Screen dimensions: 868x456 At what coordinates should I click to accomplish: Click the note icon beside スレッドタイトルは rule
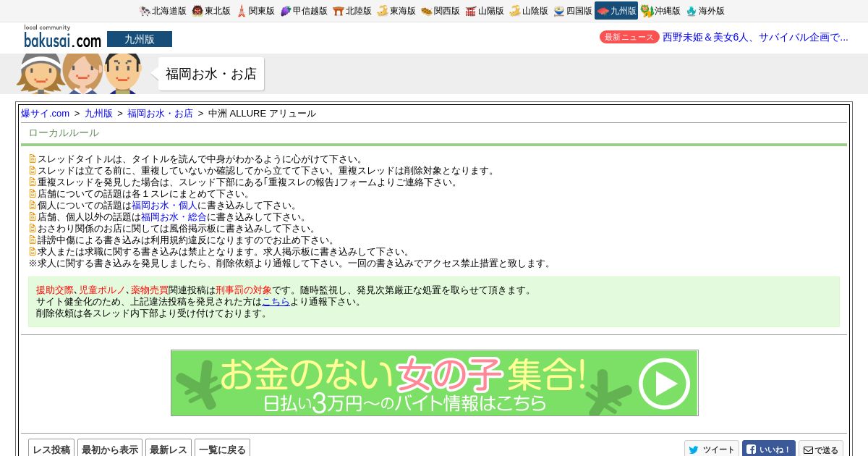coord(33,159)
